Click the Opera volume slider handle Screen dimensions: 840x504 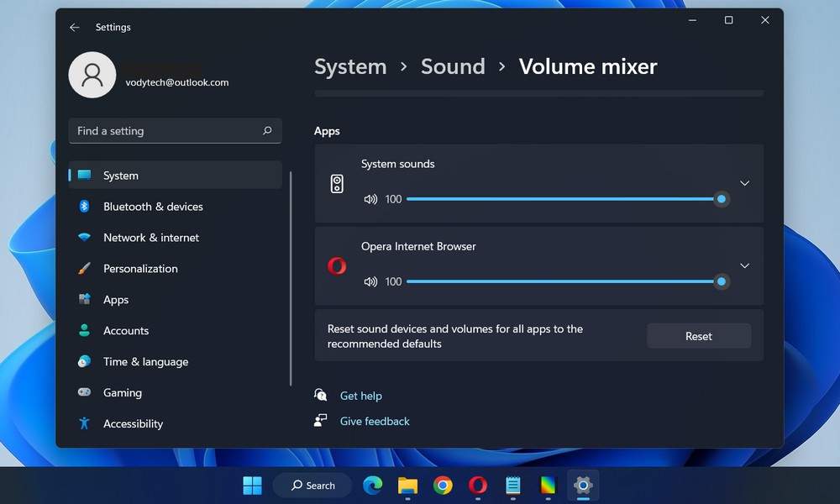[721, 281]
